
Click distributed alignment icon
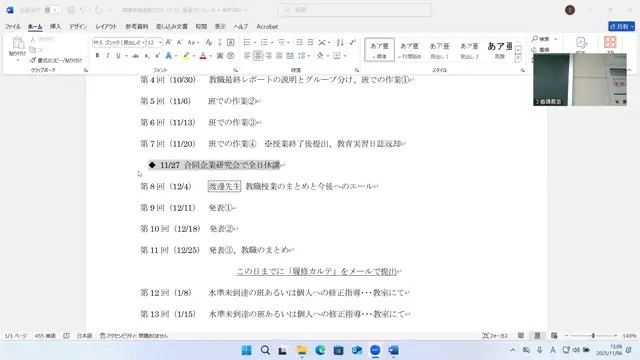point(290,56)
